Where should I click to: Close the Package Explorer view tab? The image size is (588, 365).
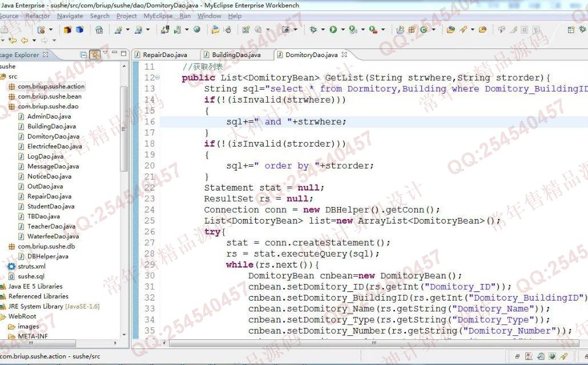point(45,54)
